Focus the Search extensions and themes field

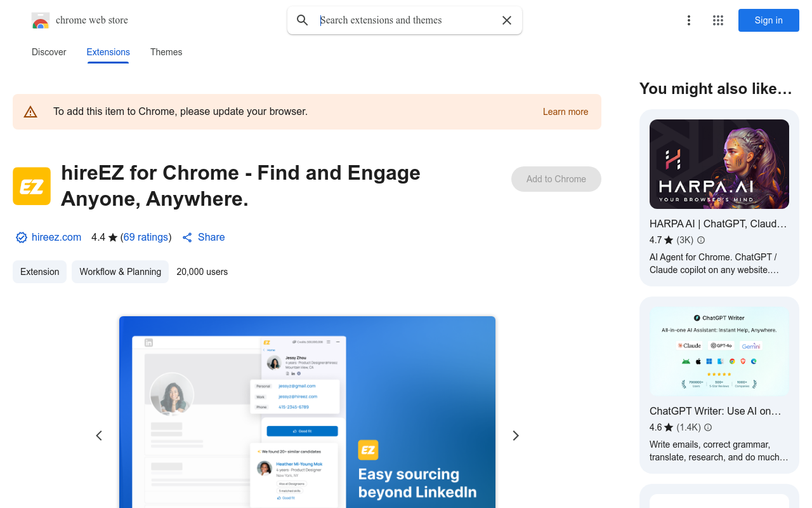(406, 20)
